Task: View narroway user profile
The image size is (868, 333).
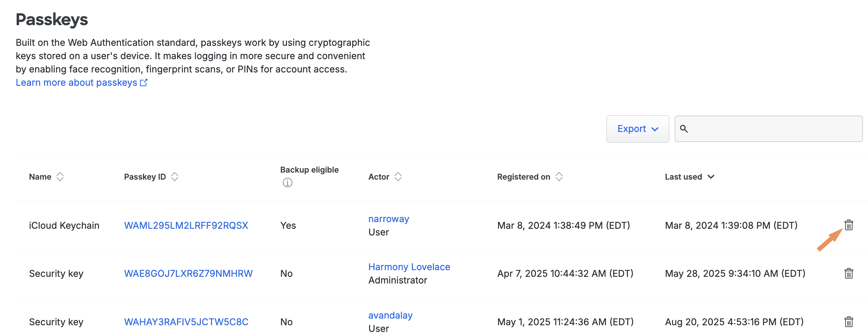Action: [389, 219]
